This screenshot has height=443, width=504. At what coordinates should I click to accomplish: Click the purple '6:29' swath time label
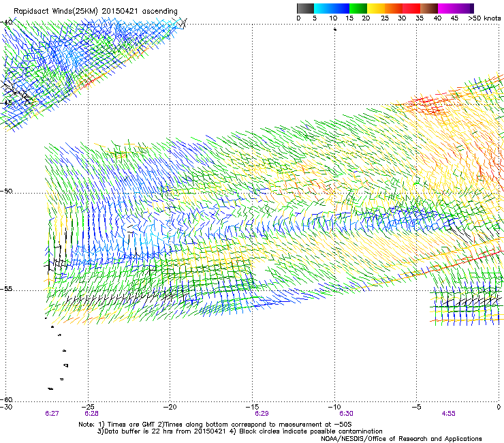click(262, 414)
